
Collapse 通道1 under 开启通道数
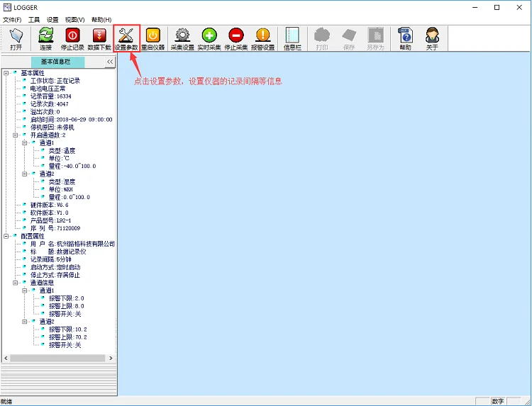click(x=24, y=142)
